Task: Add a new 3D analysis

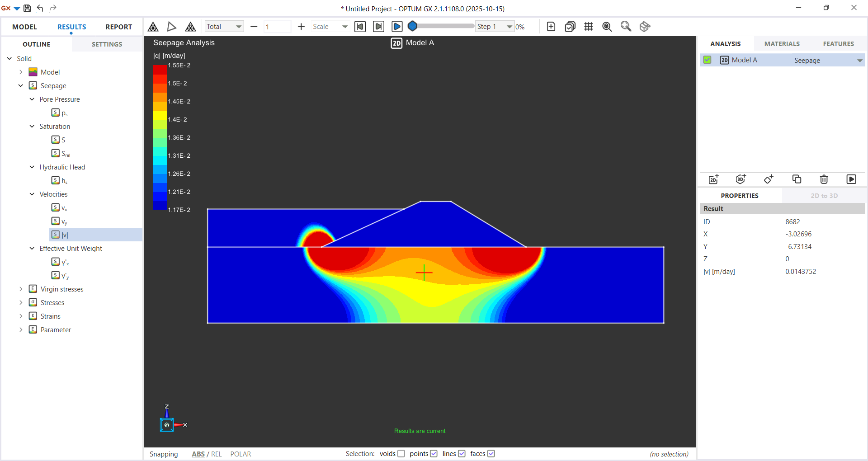Action: (741, 179)
